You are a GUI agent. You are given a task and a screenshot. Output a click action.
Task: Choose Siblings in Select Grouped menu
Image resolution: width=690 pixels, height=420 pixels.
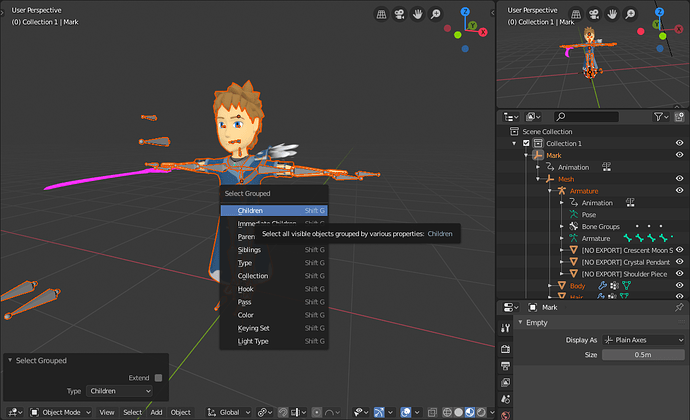point(251,249)
